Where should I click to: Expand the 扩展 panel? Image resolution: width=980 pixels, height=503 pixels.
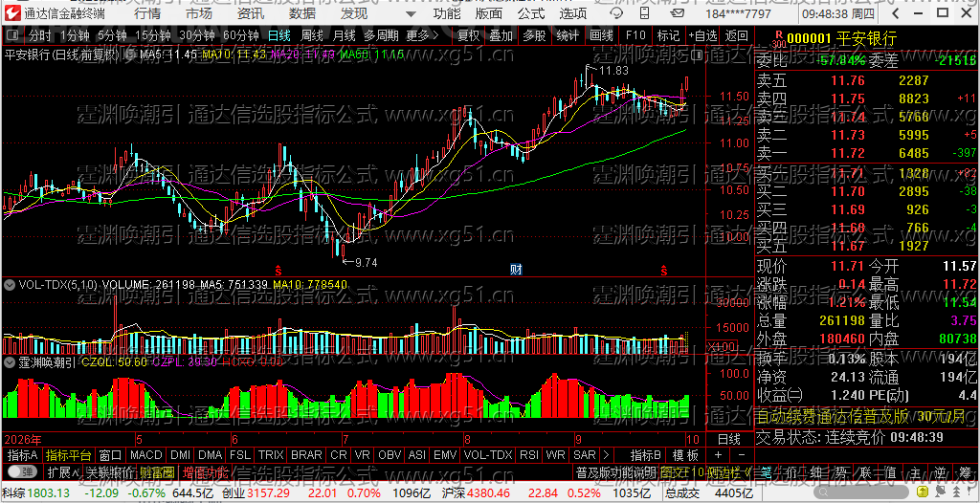[x=61, y=471]
